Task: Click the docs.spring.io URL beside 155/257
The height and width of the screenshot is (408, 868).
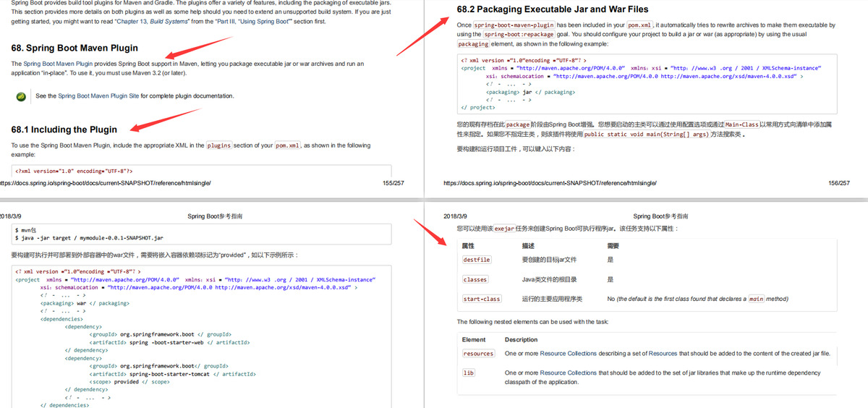Action: (106, 184)
